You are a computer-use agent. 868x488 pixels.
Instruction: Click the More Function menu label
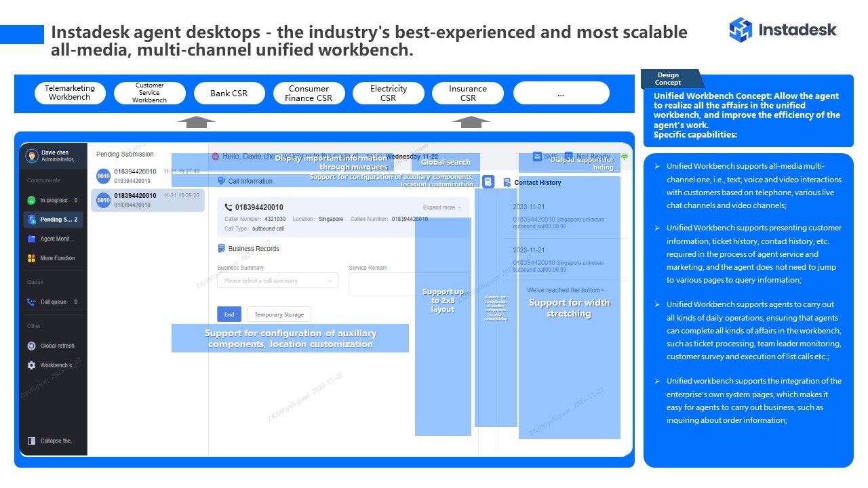tap(58, 258)
